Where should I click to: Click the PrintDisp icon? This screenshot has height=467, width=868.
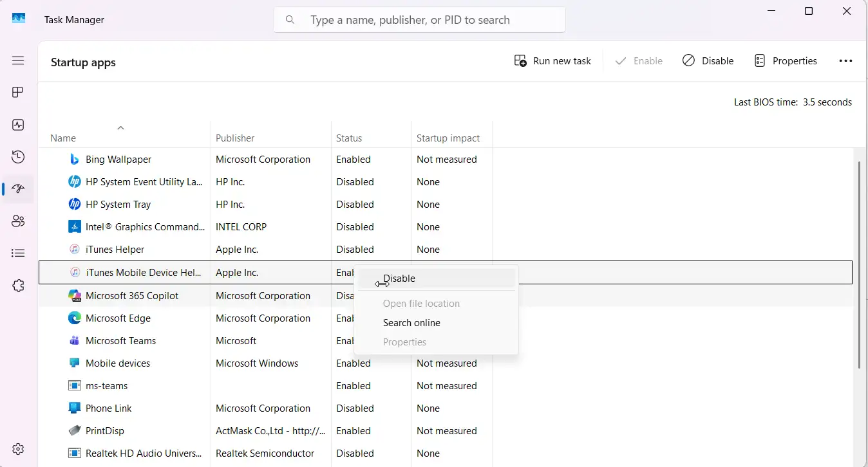click(75, 430)
